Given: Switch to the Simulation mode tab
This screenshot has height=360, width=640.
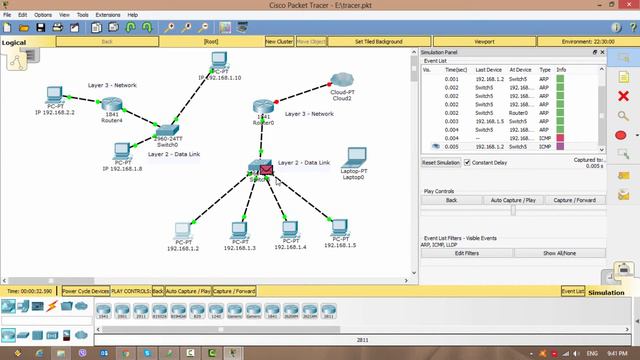Looking at the screenshot, I should (606, 292).
